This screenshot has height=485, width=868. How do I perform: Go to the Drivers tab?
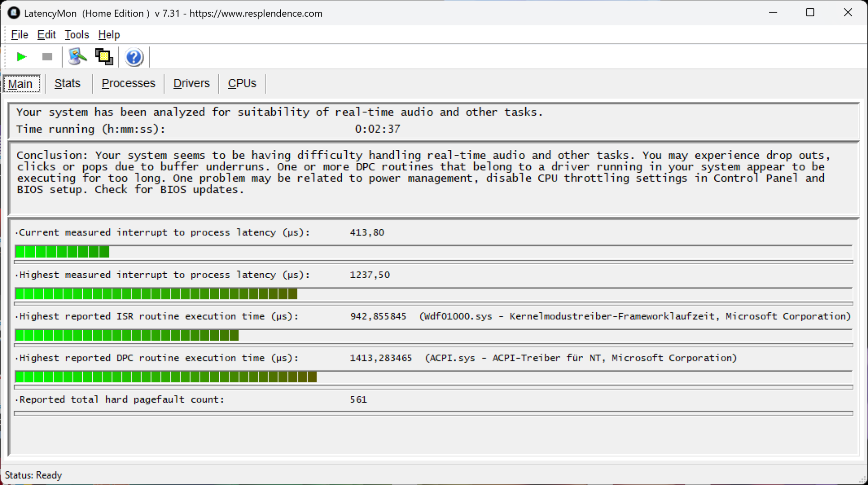tap(191, 84)
